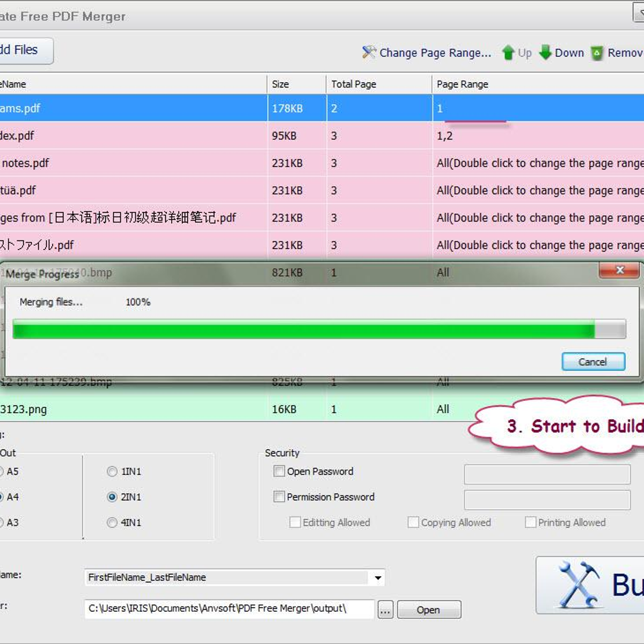644x644 pixels.
Task: Click the Page Range column header
Action: pos(538,84)
